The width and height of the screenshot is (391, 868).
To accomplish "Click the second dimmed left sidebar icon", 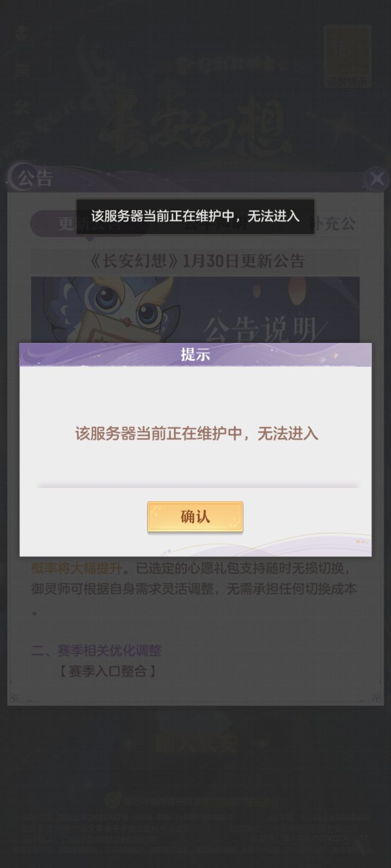I will tap(21, 69).
